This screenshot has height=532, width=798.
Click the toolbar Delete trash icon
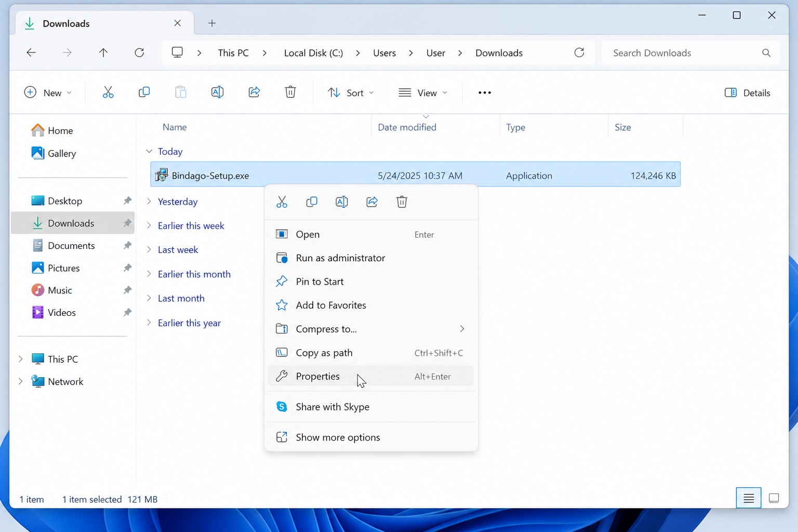pyautogui.click(x=290, y=92)
